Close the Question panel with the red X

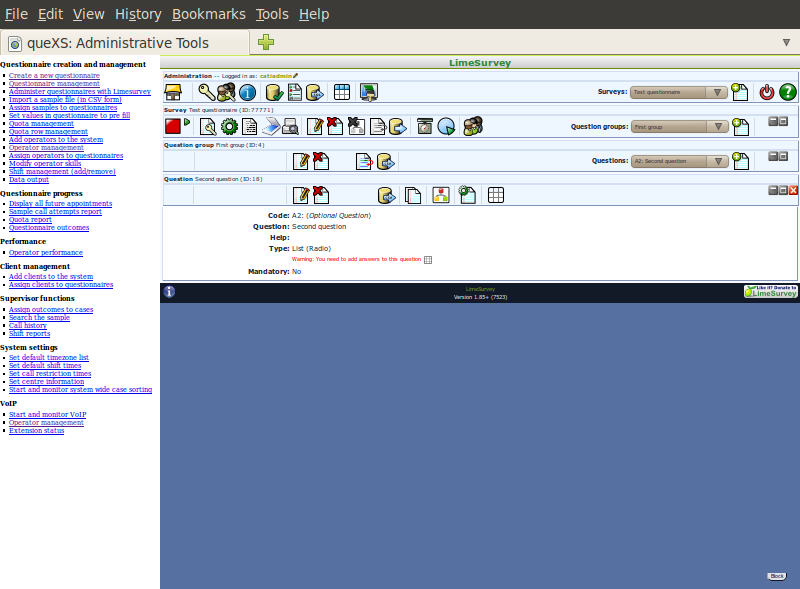(793, 190)
